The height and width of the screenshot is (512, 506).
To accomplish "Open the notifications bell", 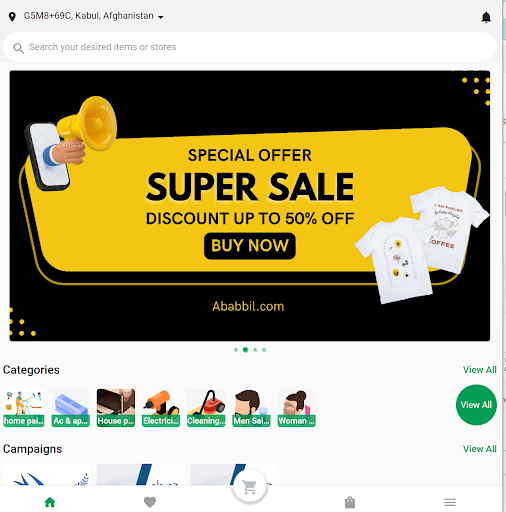I will (486, 17).
